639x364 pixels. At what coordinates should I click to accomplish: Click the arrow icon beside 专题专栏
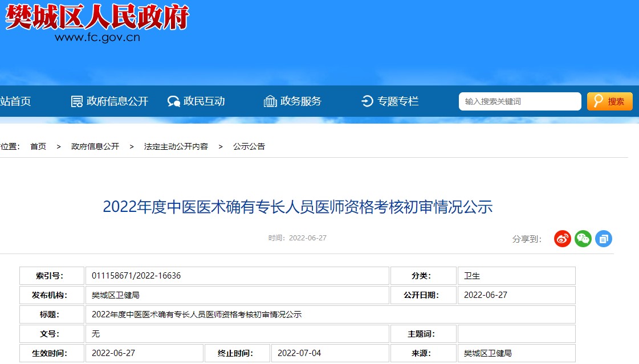click(367, 101)
